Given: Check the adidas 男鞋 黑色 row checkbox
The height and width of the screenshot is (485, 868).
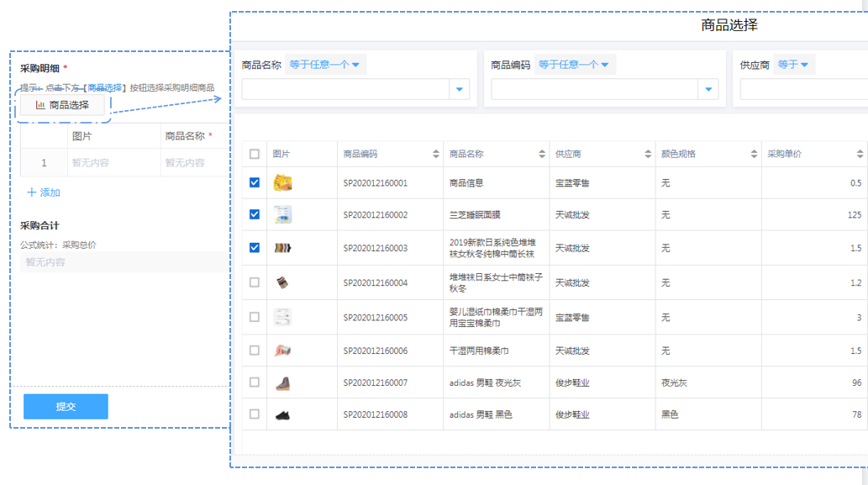Looking at the screenshot, I should [255, 414].
